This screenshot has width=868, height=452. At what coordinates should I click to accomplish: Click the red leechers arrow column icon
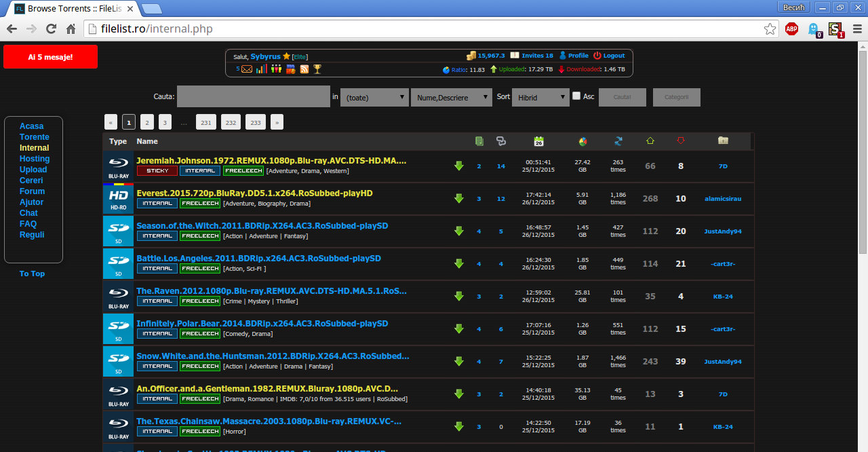click(680, 140)
